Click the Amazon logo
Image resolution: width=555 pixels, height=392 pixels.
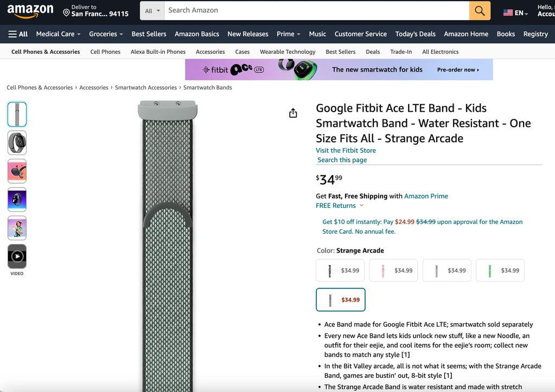point(30,10)
